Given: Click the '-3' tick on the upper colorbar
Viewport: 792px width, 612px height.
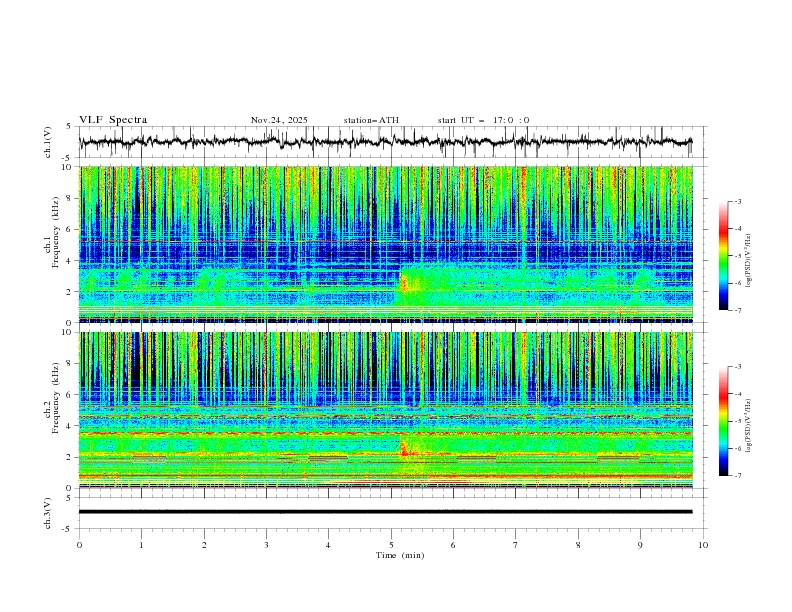Looking at the screenshot, I should (738, 201).
